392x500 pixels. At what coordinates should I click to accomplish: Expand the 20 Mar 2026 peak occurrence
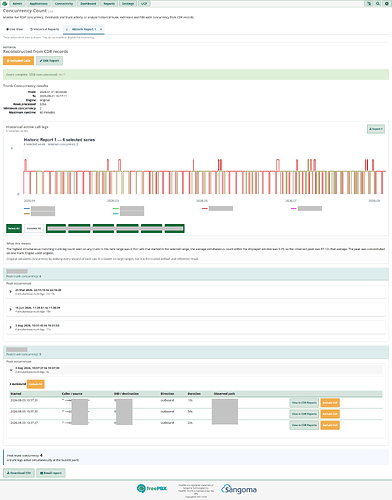point(196,292)
